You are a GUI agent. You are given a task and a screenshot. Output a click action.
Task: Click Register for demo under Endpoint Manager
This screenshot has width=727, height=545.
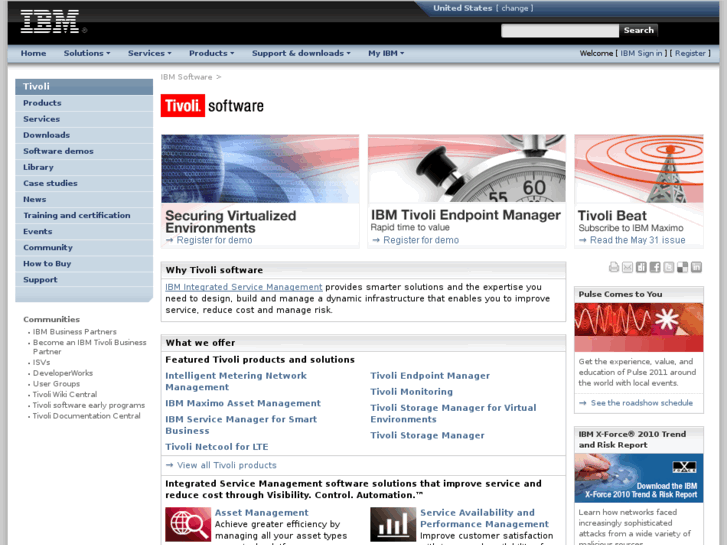tap(421, 240)
